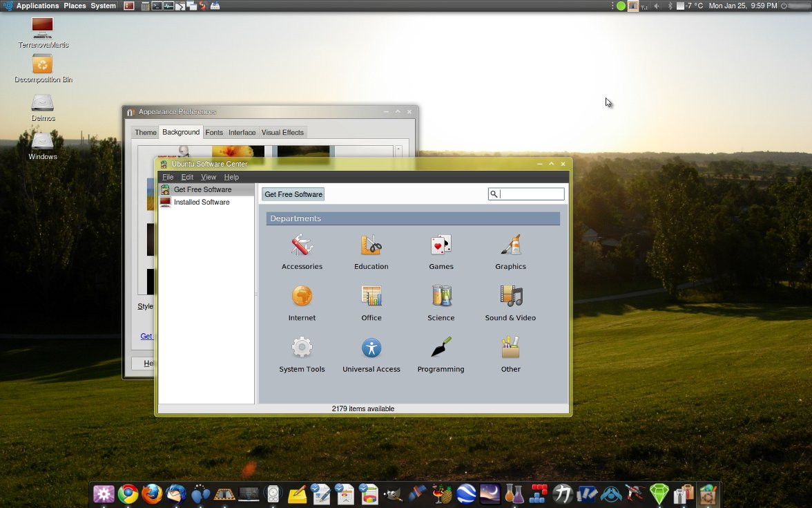Open the View menu in Software Center
812x508 pixels.
(209, 177)
